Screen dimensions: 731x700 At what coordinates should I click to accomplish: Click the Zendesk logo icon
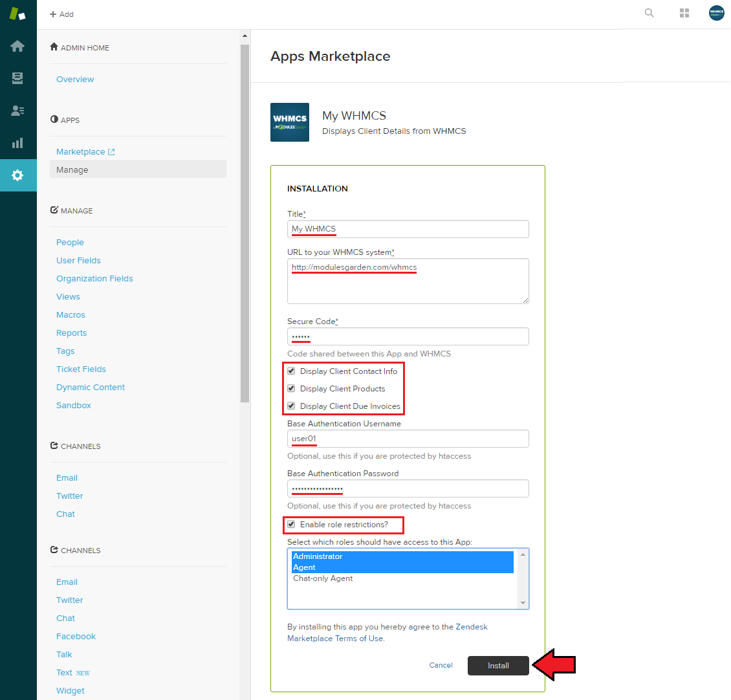coord(17,14)
